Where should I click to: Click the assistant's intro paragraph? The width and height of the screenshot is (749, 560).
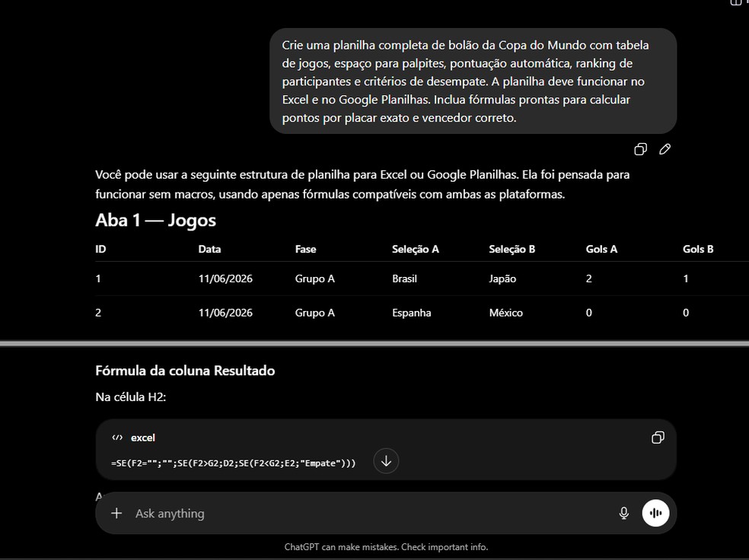(362, 184)
